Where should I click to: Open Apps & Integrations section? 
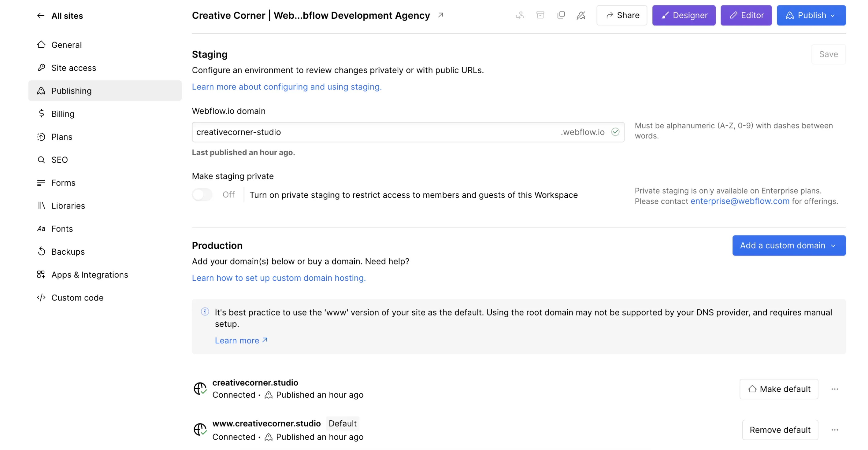click(105, 275)
